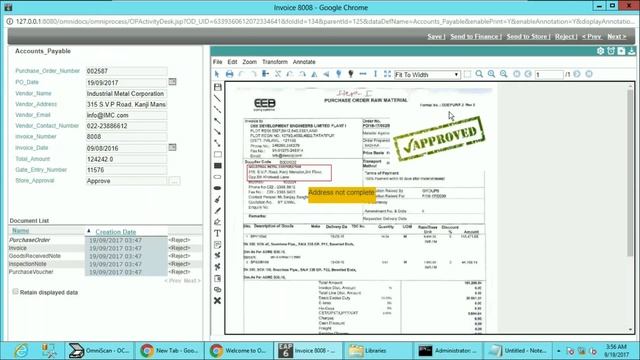Open the Edit menu

[232, 62]
